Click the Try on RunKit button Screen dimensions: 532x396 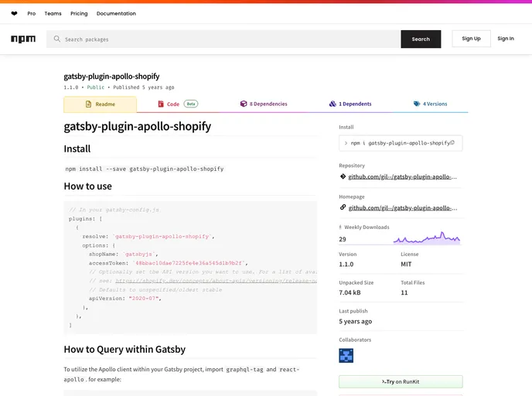pyautogui.click(x=401, y=382)
